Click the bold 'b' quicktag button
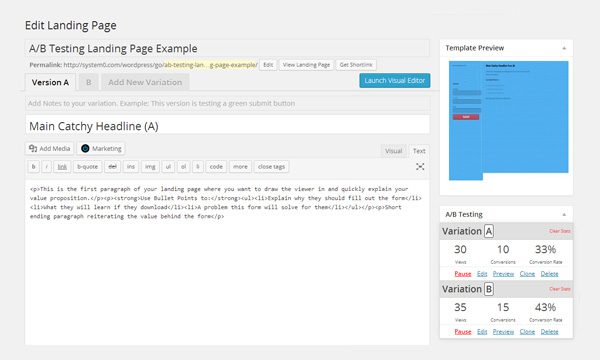Viewport: 600px width, 360px height. 34,167
